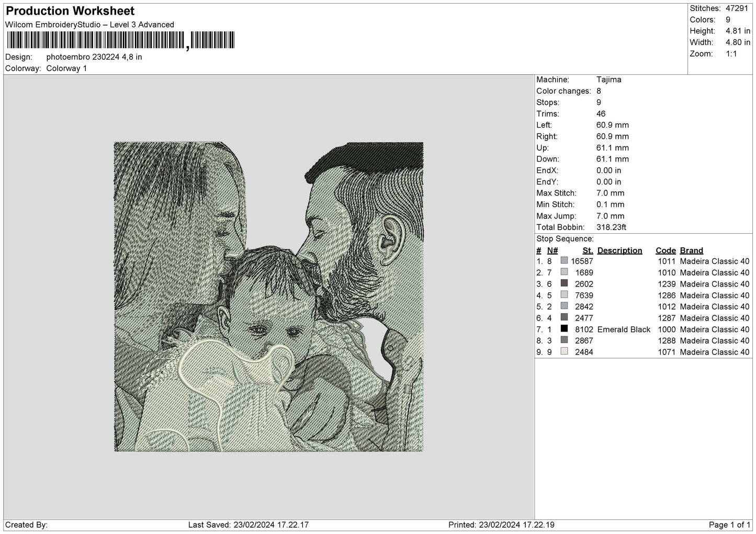This screenshot has height=534, width=756.
Task: Click the Min Stitch value "0.1 mm"
Action: point(610,204)
